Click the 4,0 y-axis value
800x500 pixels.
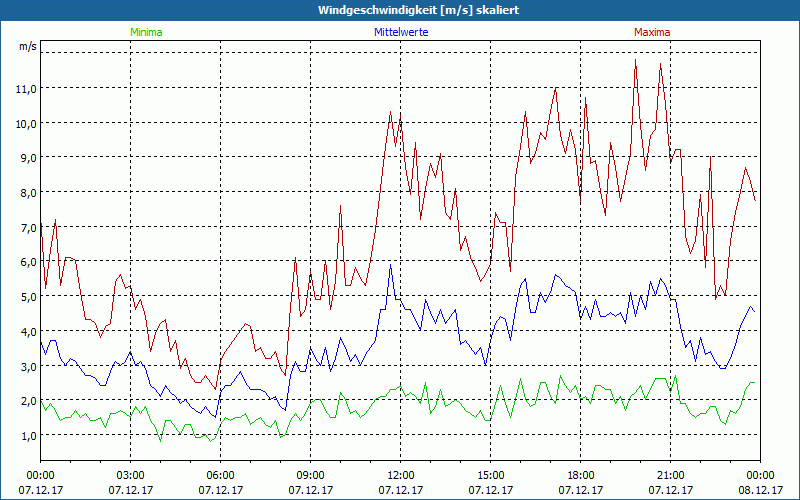pyautogui.click(x=29, y=332)
